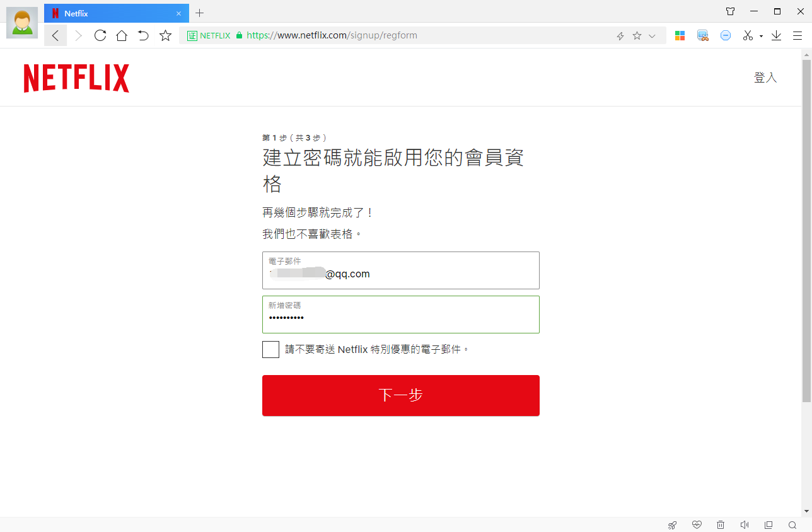The image size is (812, 532).
Task: Click the zoom magnifier status icon
Action: (x=792, y=525)
